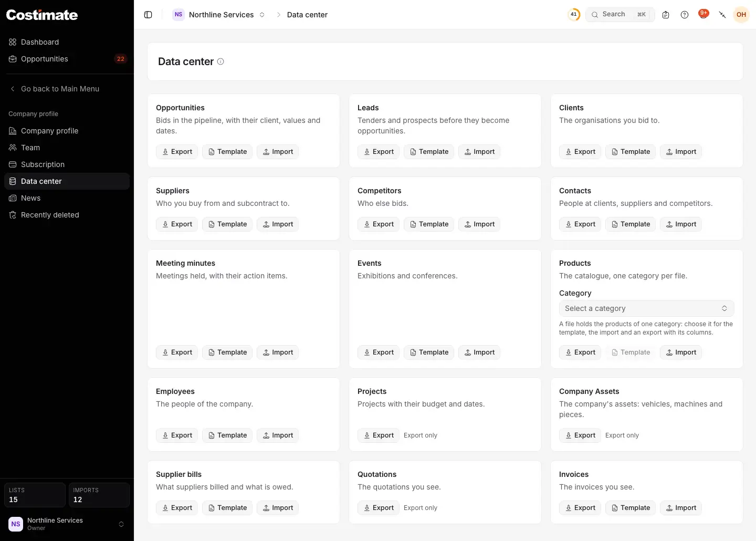Open Subscription in sidebar

pos(67,164)
